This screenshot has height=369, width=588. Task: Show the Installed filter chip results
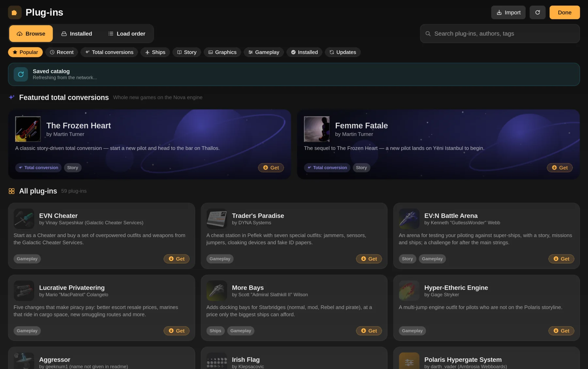tap(304, 52)
